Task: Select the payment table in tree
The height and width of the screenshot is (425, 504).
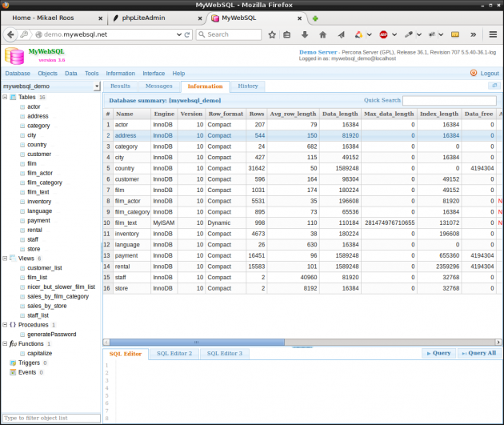Action: click(x=38, y=221)
